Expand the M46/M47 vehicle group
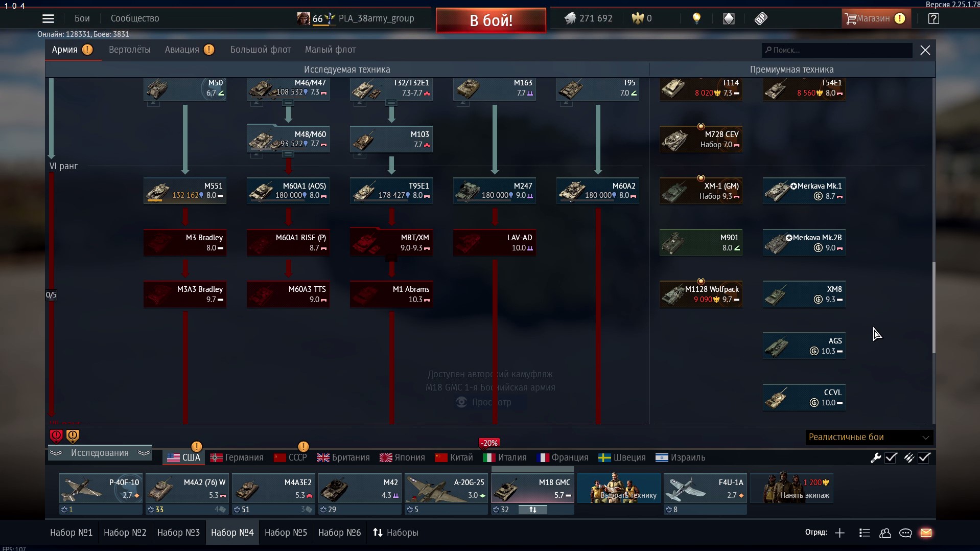Viewport: 980px width, 551px height. click(x=288, y=103)
